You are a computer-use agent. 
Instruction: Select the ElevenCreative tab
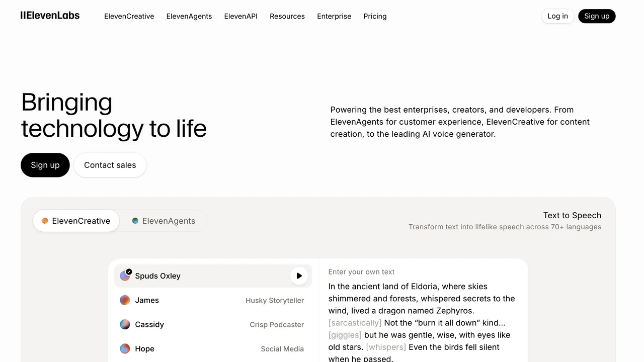[76, 221]
